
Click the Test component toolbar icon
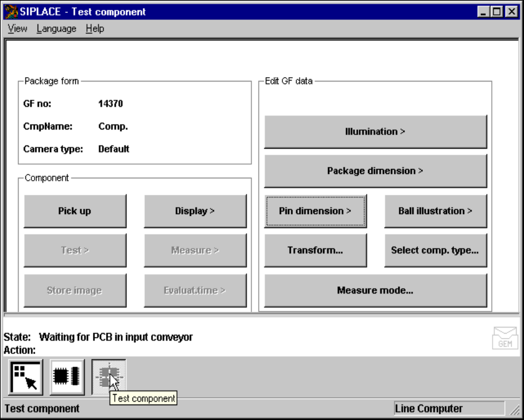[x=108, y=377]
